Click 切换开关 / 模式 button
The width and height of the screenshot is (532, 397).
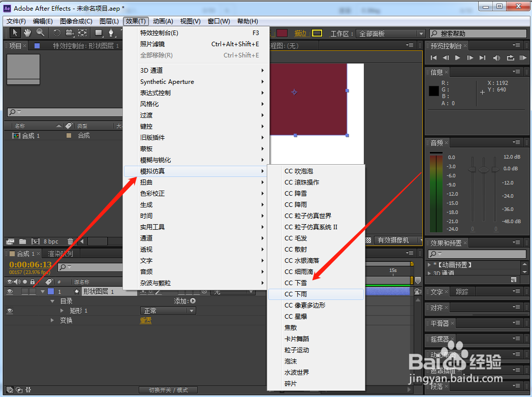[168, 390]
